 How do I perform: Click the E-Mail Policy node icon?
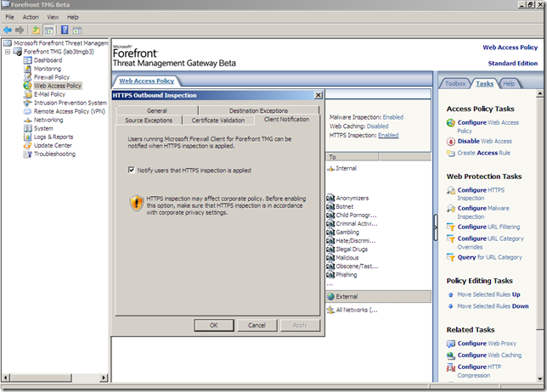coord(27,94)
